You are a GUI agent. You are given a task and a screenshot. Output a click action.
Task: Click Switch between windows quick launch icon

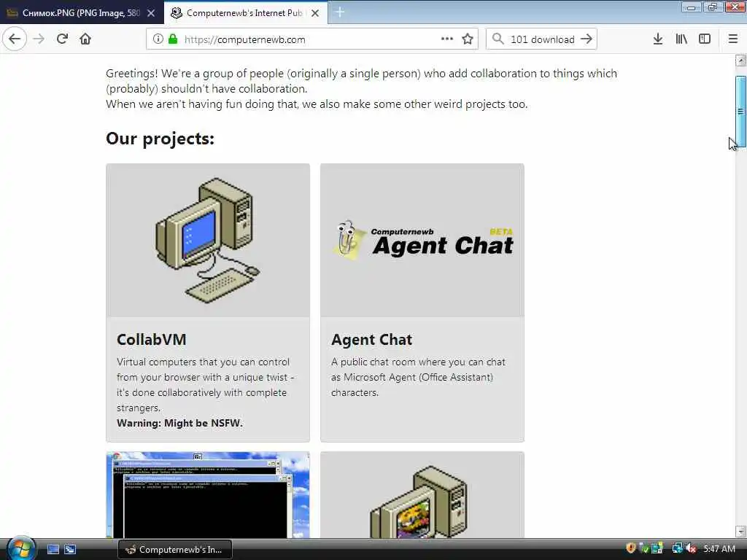point(70,550)
